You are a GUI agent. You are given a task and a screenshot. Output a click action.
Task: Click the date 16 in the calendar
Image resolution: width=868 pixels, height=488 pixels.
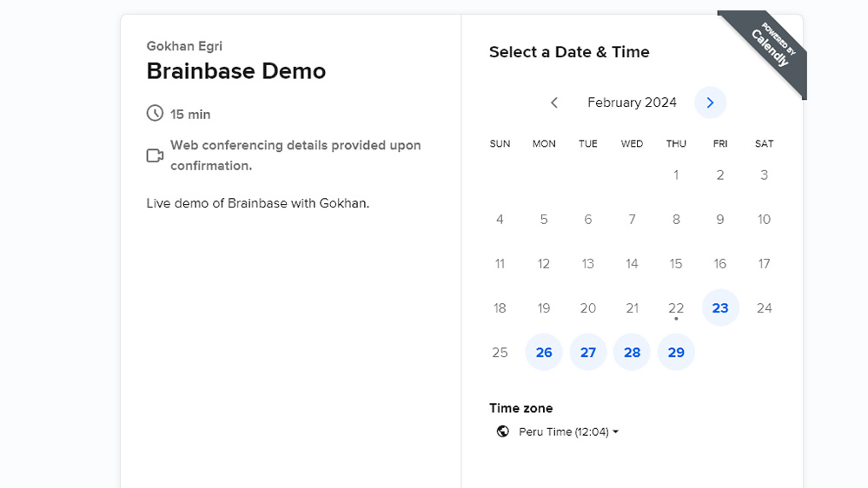pos(720,263)
